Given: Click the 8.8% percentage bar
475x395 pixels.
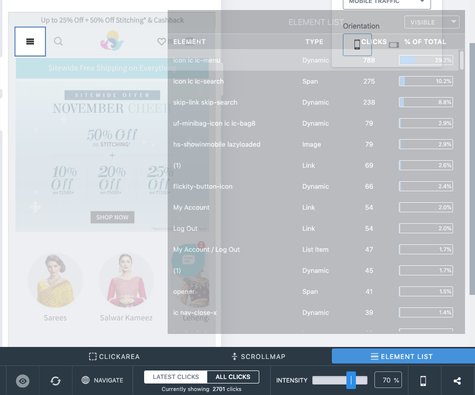Looking at the screenshot, I should pos(426,102).
